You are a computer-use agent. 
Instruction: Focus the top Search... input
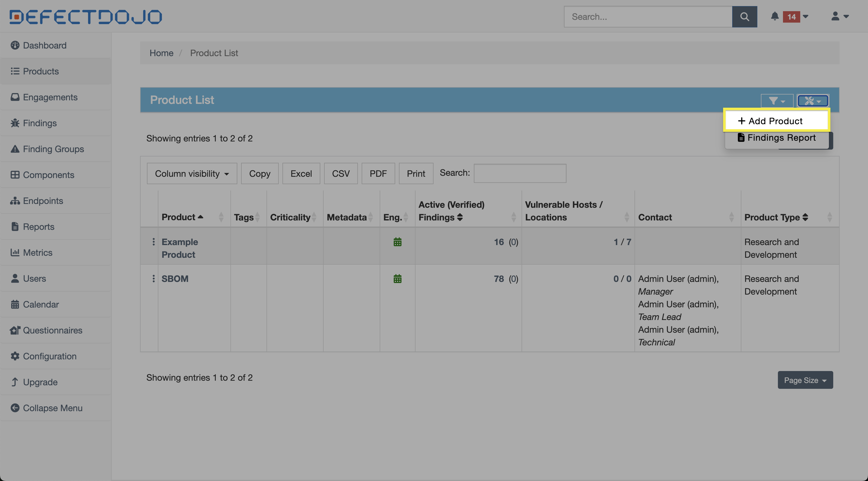click(648, 17)
